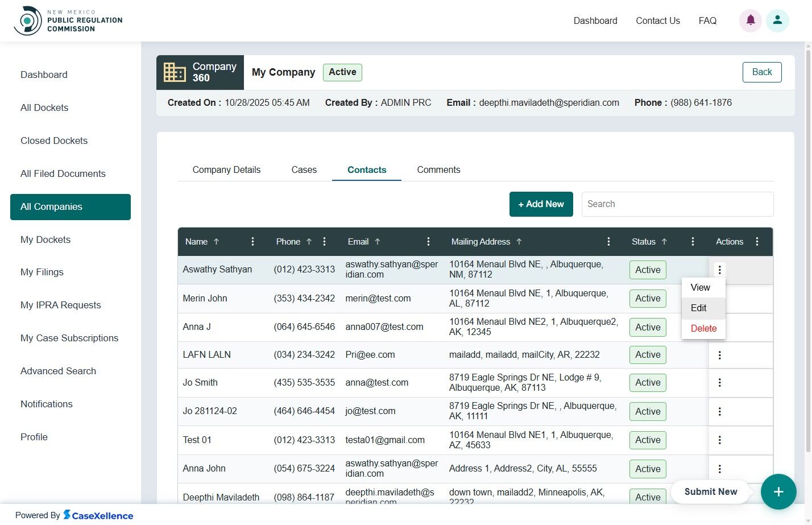
Task: Open the Email column menu dots
Action: click(x=428, y=242)
